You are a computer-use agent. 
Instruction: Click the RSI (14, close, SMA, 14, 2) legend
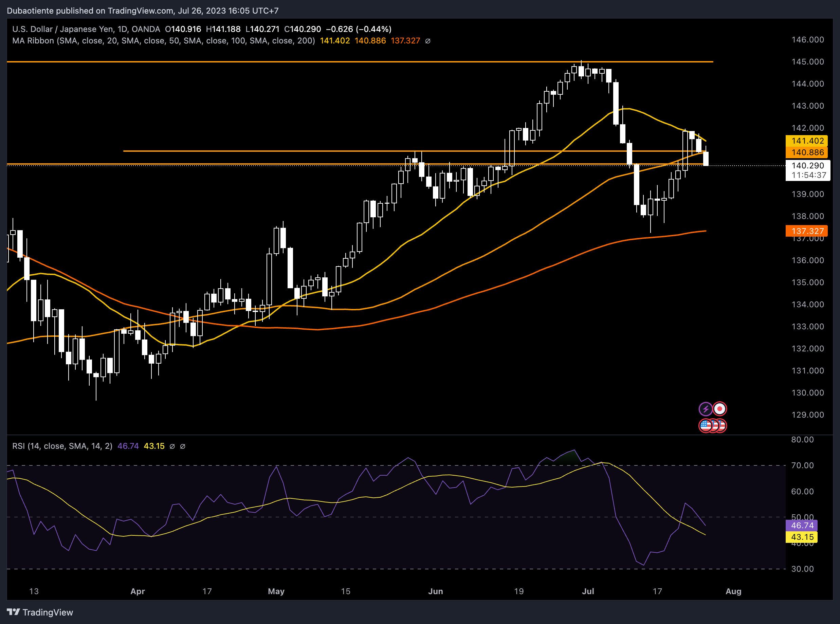(x=62, y=446)
